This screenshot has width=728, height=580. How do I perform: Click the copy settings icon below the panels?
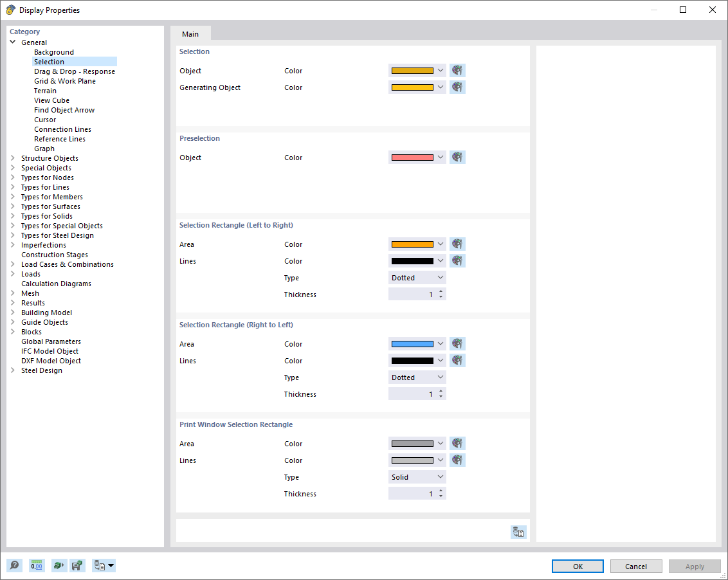pyautogui.click(x=518, y=532)
